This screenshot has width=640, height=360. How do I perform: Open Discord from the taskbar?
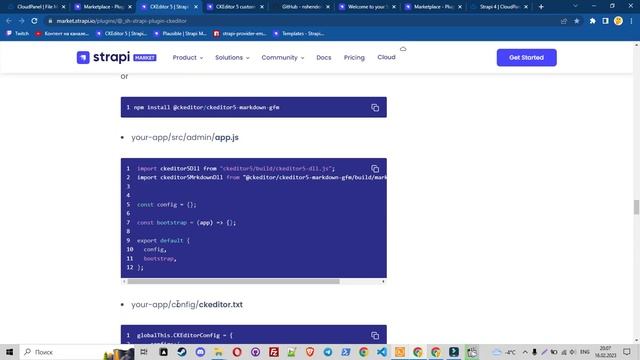click(200, 352)
